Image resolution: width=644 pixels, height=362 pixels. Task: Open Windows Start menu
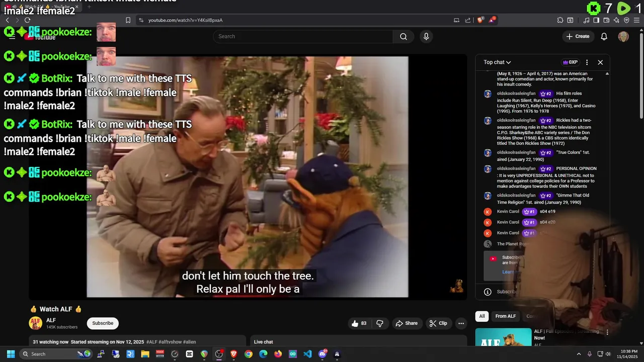[x=11, y=354]
